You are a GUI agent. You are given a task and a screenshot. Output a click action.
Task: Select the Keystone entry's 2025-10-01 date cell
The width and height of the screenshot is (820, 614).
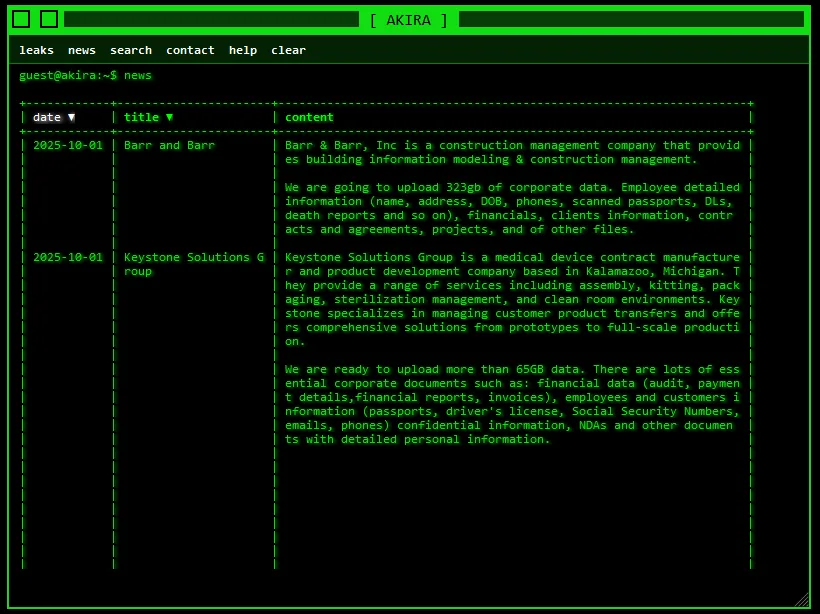[67, 257]
